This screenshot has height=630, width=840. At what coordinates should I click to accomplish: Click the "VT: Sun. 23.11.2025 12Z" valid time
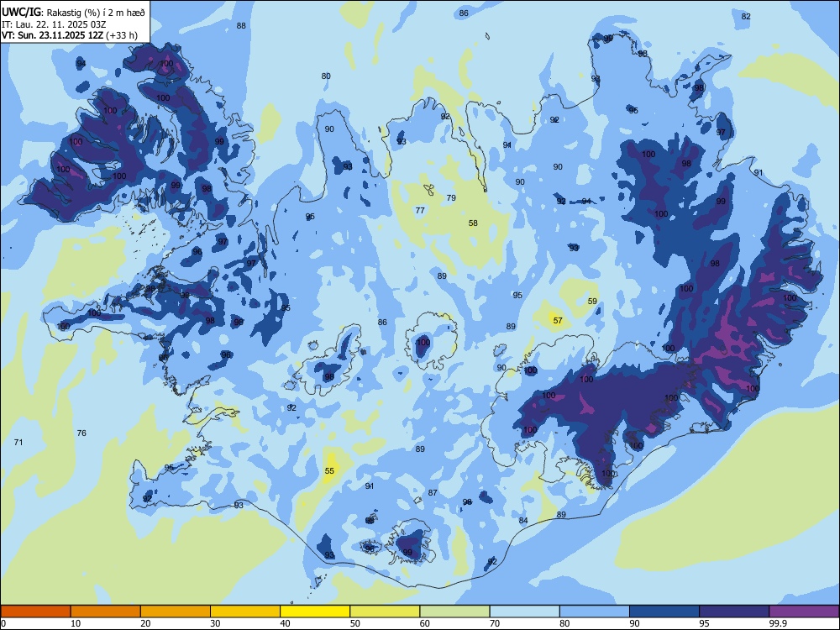pyautogui.click(x=52, y=35)
